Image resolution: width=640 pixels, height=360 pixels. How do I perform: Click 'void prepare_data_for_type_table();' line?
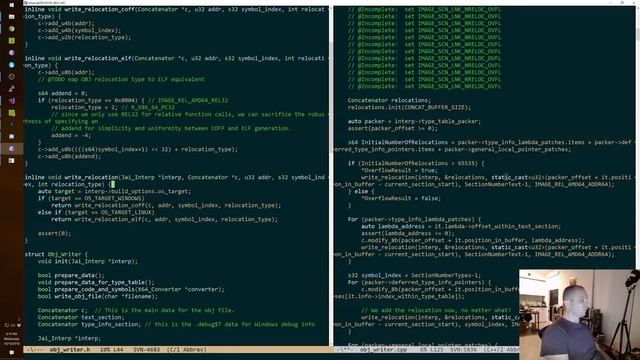(96, 282)
